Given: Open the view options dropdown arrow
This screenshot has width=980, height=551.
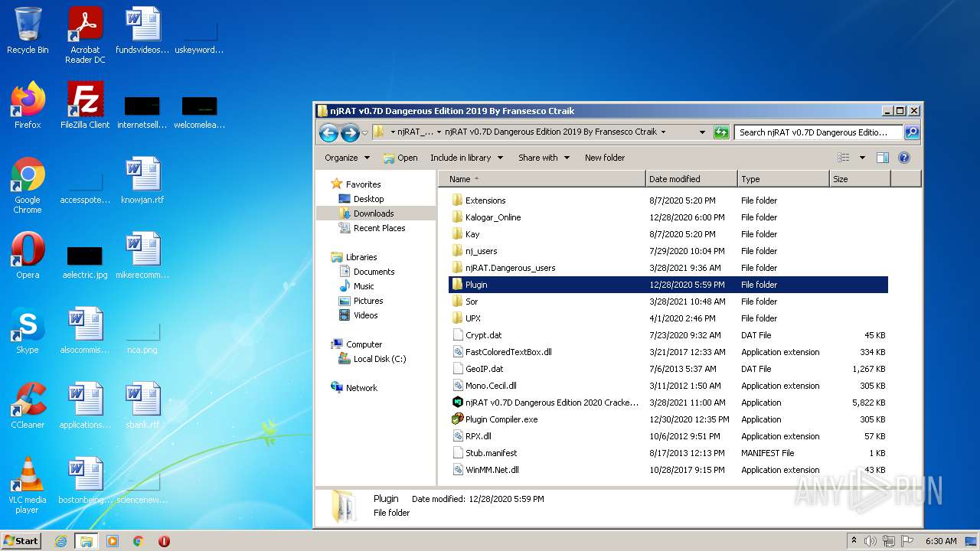Looking at the screenshot, I should [x=862, y=158].
